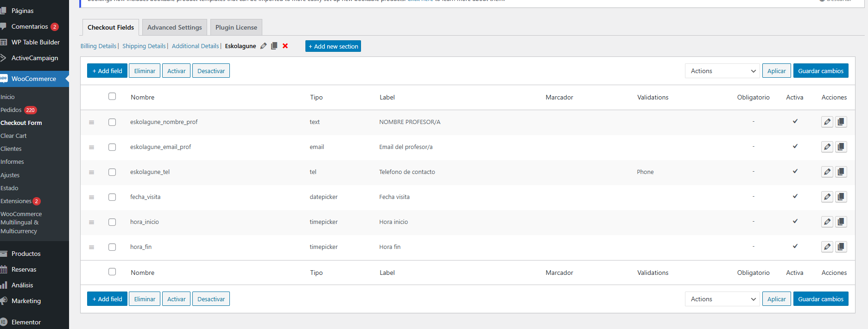Duplicate eskolagune_email_prof field
This screenshot has height=329, width=868.
click(841, 147)
